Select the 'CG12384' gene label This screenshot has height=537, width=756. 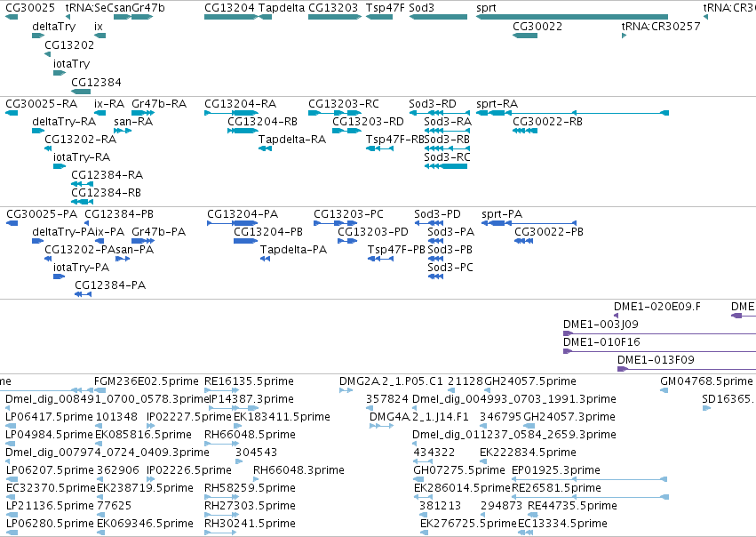[97, 82]
